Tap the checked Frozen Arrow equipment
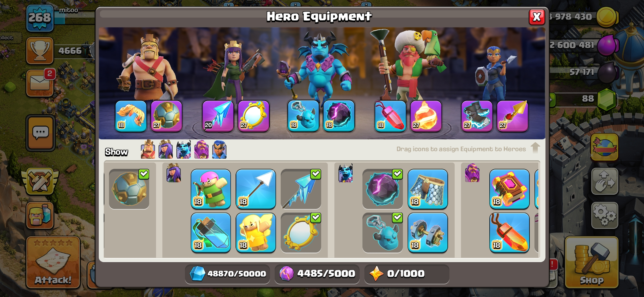 click(x=301, y=189)
